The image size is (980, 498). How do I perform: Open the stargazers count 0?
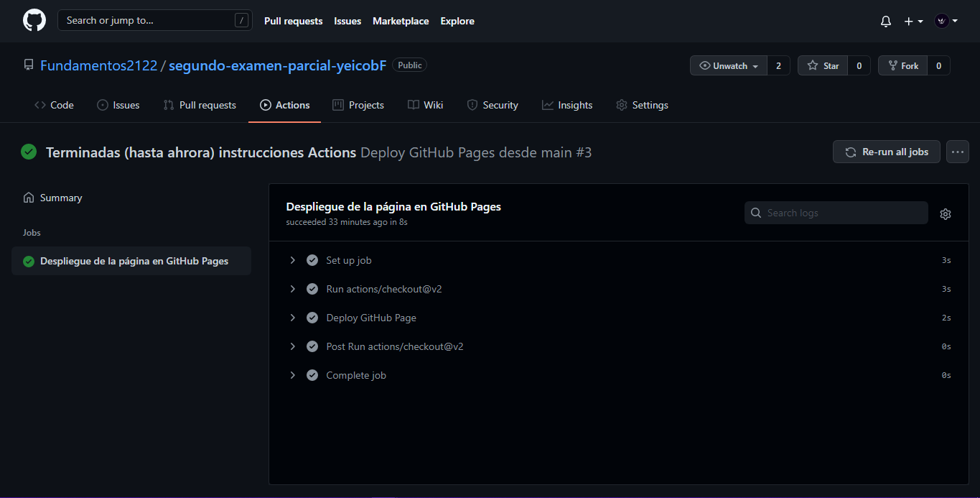(x=859, y=65)
